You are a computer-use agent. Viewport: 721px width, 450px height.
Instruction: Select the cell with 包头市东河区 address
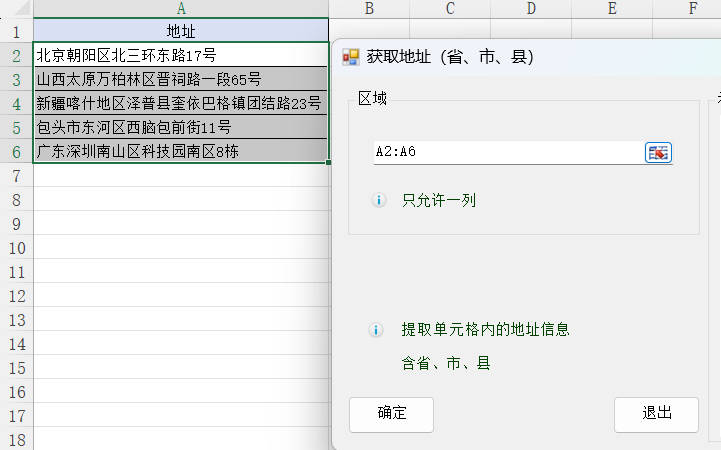pyautogui.click(x=180, y=127)
